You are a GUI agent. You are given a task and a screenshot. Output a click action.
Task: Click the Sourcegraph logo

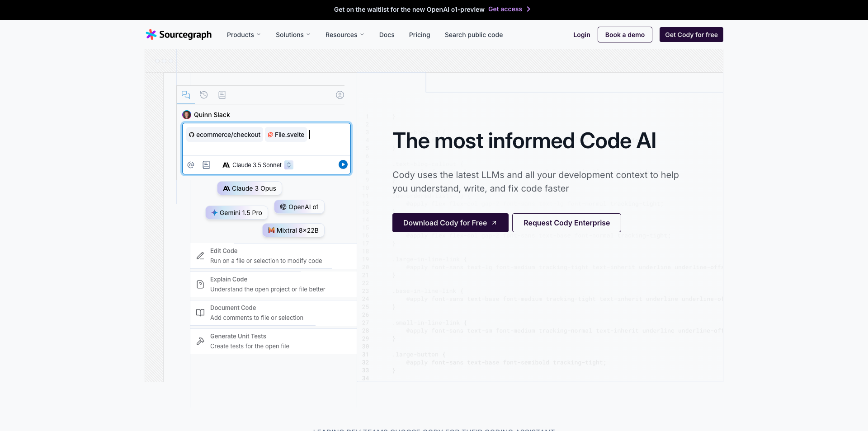(179, 35)
